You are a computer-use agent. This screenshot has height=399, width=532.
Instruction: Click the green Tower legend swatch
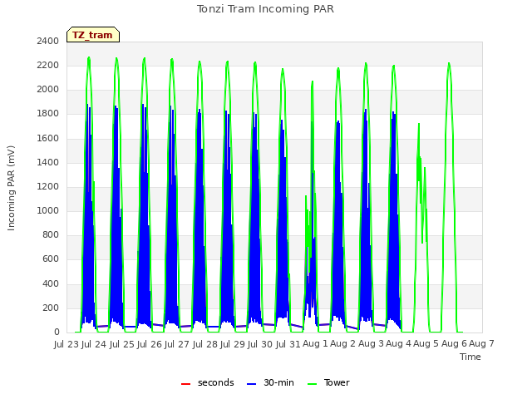312,384
